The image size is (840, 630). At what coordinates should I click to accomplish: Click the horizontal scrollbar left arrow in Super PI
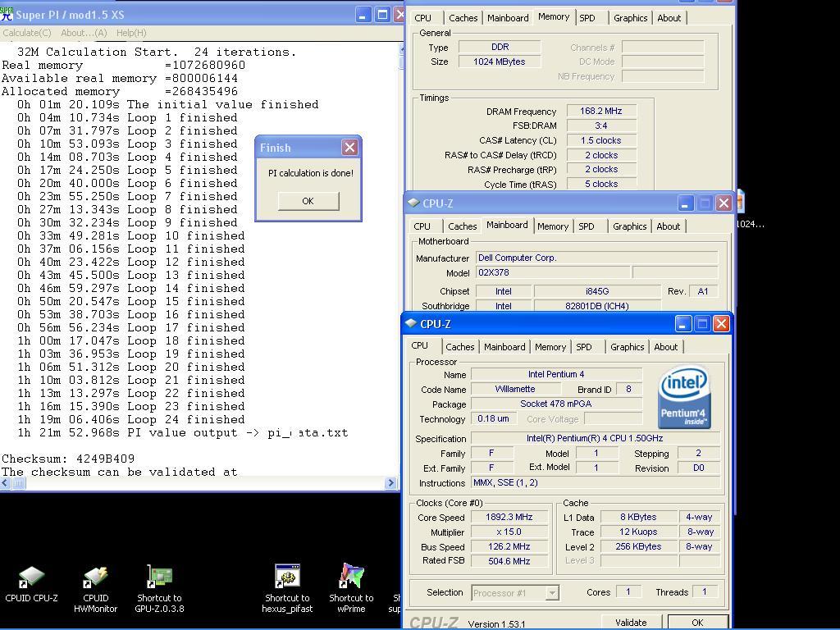(5, 482)
